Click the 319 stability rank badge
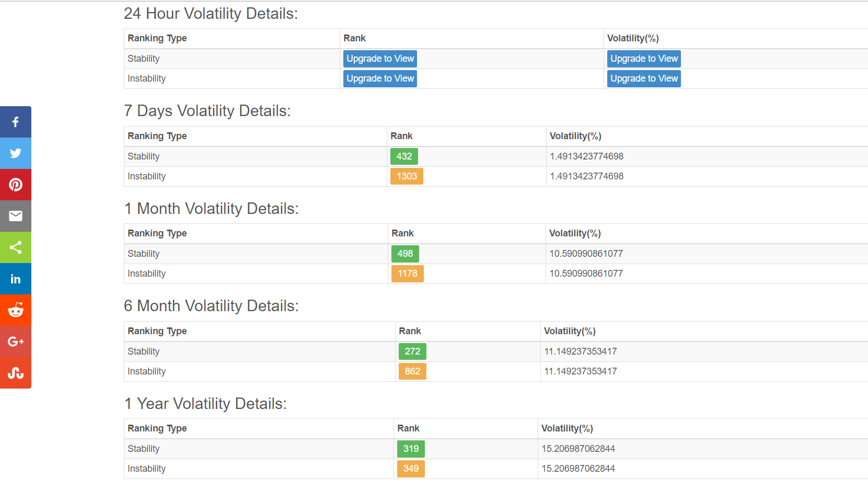868x489 pixels. point(411,449)
